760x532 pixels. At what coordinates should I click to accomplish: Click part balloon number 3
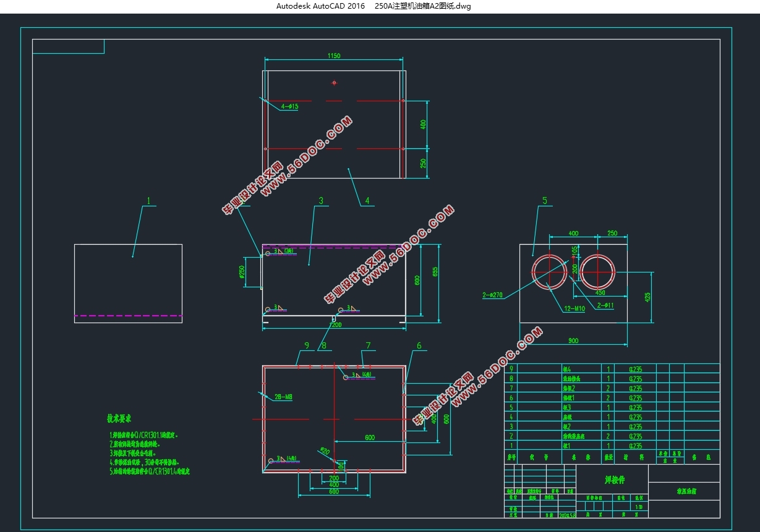(321, 200)
